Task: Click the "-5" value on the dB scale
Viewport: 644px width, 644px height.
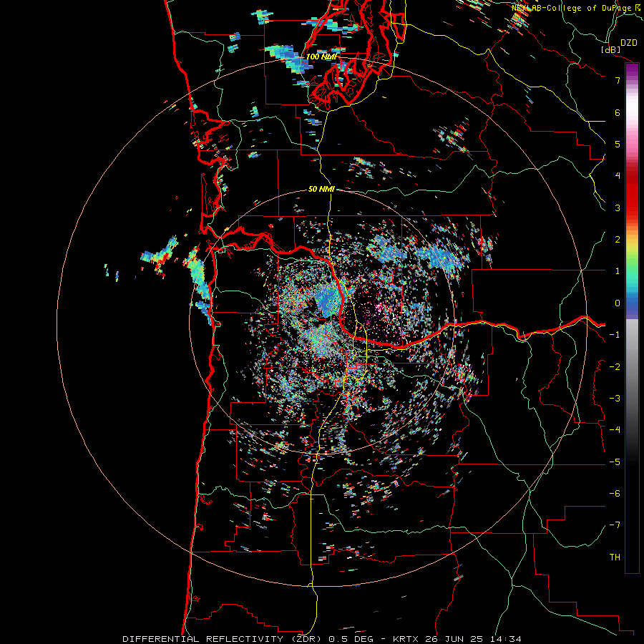Action: pos(615,462)
